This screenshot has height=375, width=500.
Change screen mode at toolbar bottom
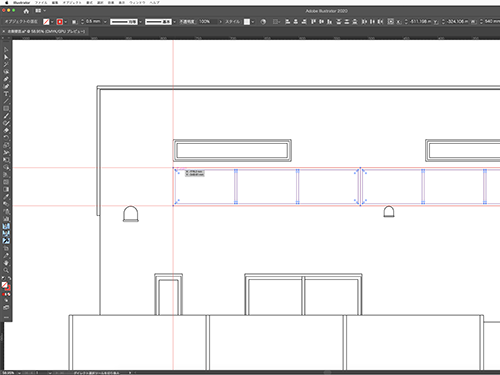click(6, 307)
